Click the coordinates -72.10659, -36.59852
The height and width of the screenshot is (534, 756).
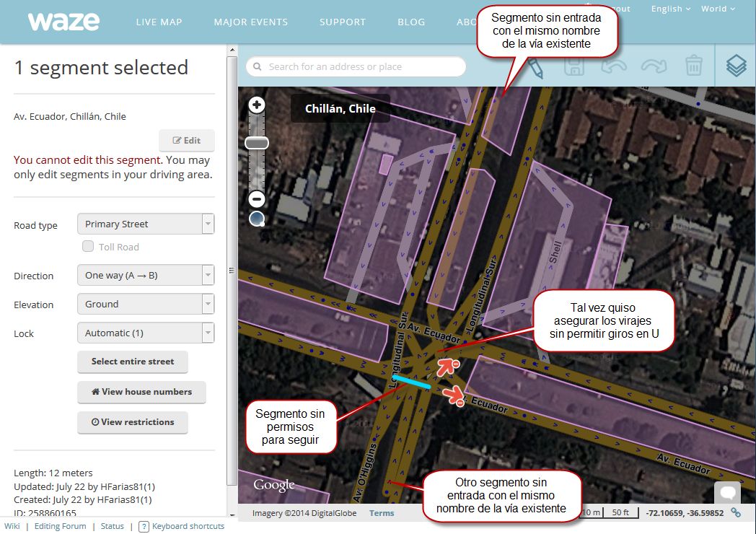point(685,513)
